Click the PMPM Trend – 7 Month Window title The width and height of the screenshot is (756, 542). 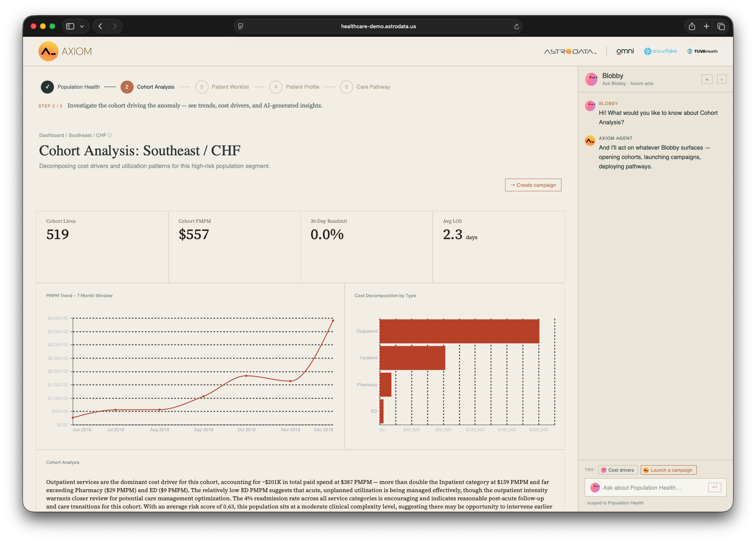pos(79,296)
